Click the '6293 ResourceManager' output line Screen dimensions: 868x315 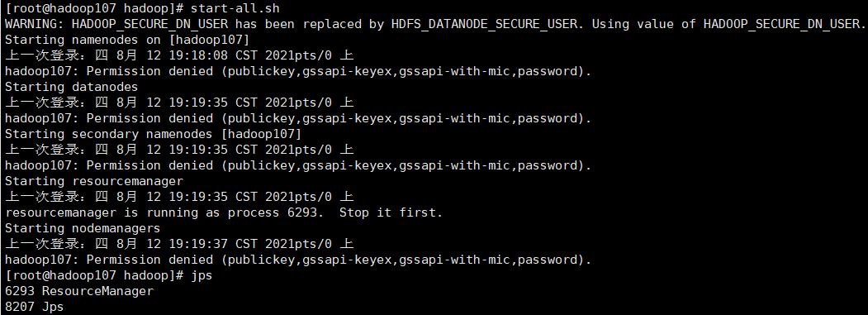(79, 291)
